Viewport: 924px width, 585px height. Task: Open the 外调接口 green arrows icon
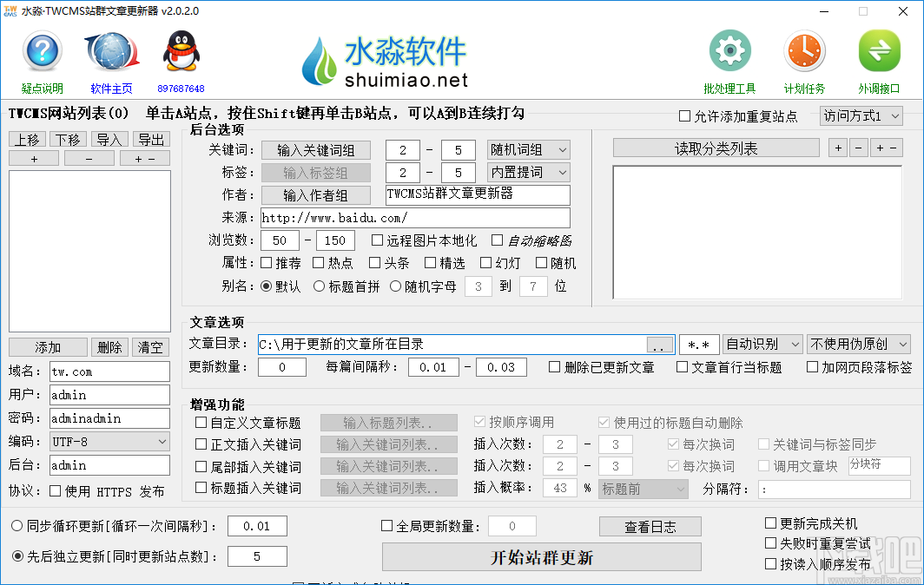[879, 50]
